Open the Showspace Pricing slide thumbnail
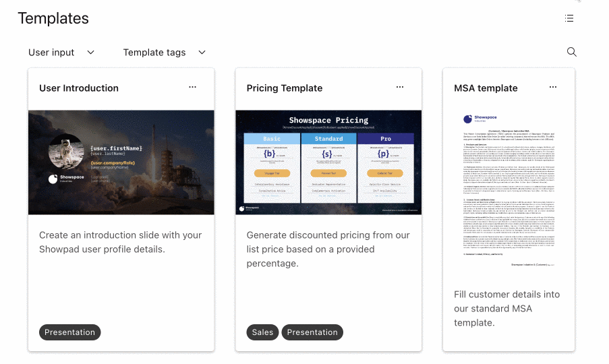 [x=328, y=162]
